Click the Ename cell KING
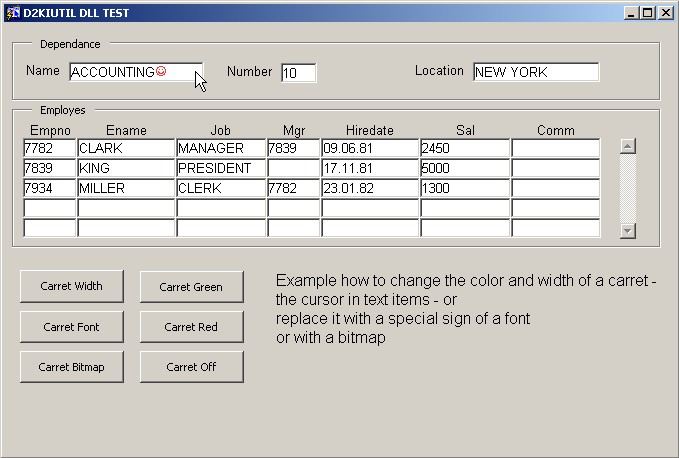 [x=126, y=168]
